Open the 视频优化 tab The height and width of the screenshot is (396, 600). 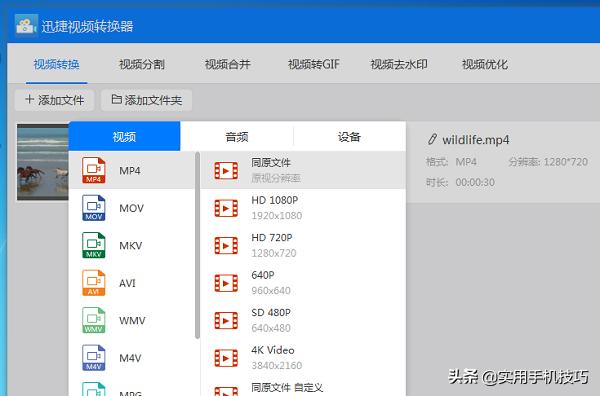tap(485, 64)
